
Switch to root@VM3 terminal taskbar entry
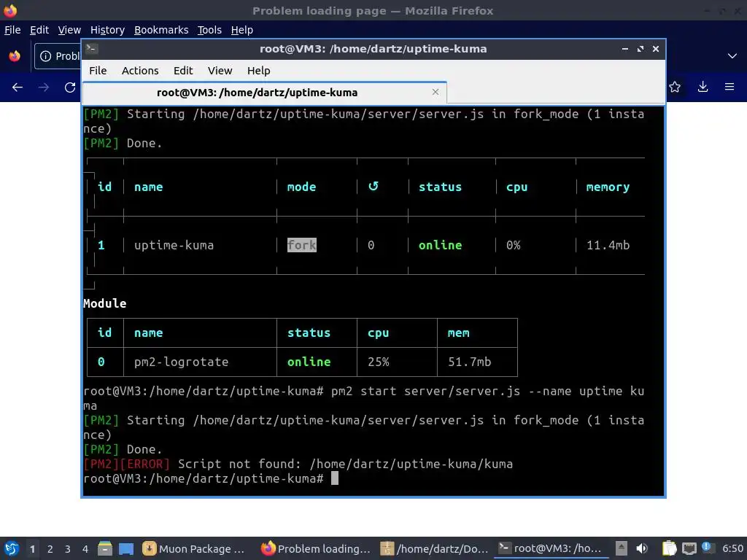click(x=551, y=548)
